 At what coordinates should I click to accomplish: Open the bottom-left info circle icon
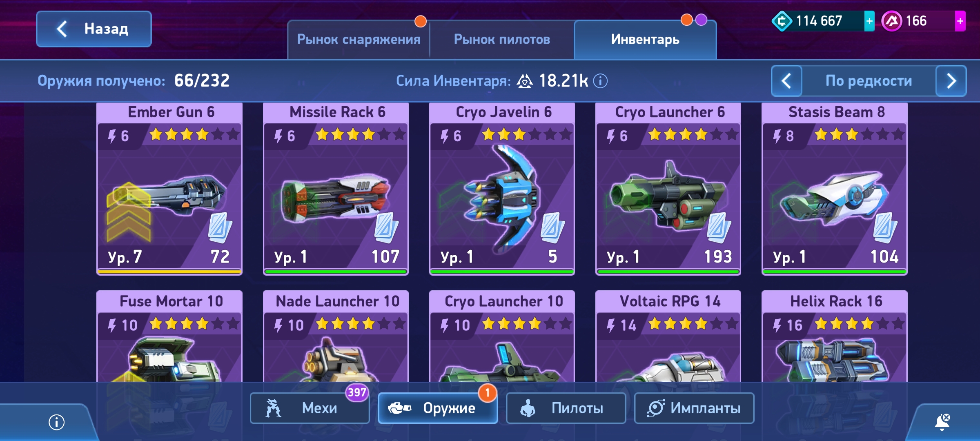coord(56,422)
